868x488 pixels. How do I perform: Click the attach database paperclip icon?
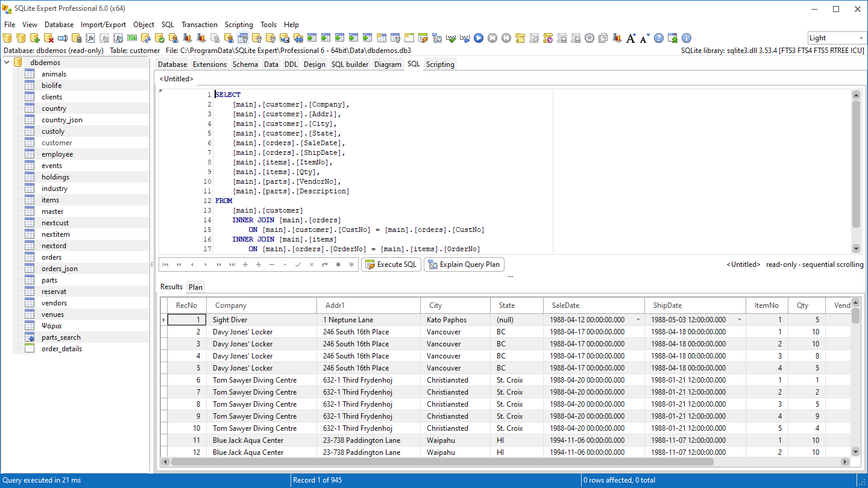click(x=76, y=38)
